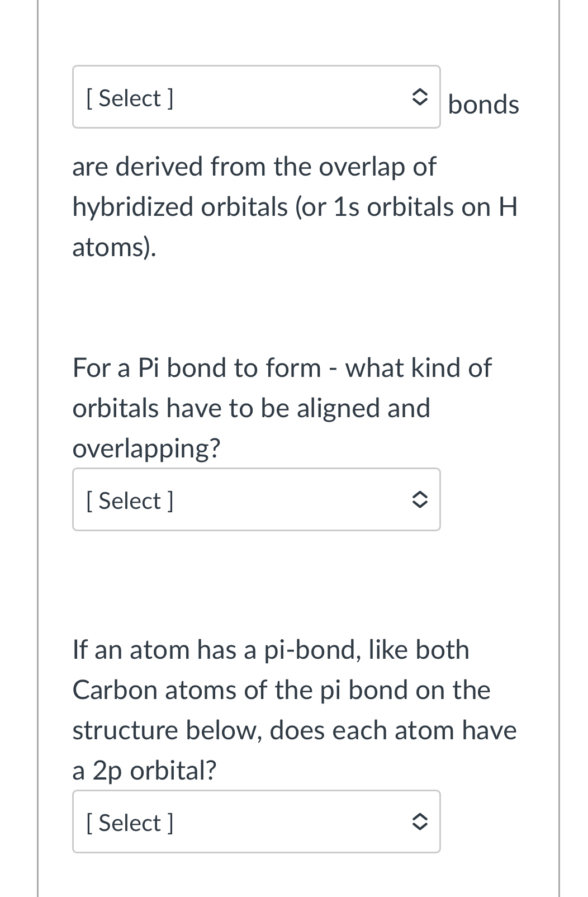Select the [Select] placeholder in the middle dropdown
Screen dimensions: 588x897
[x=129, y=499]
